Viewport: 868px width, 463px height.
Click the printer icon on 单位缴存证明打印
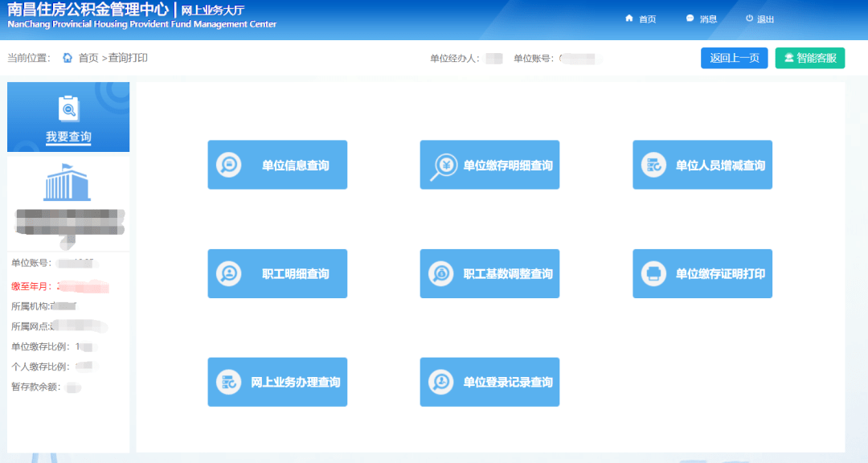point(653,273)
